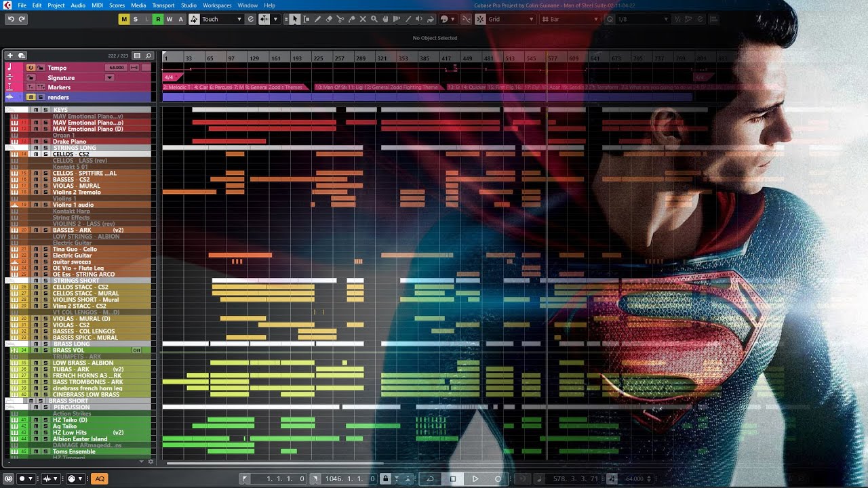Click the Redo arrow icon
The image size is (868, 488).
[x=22, y=19]
